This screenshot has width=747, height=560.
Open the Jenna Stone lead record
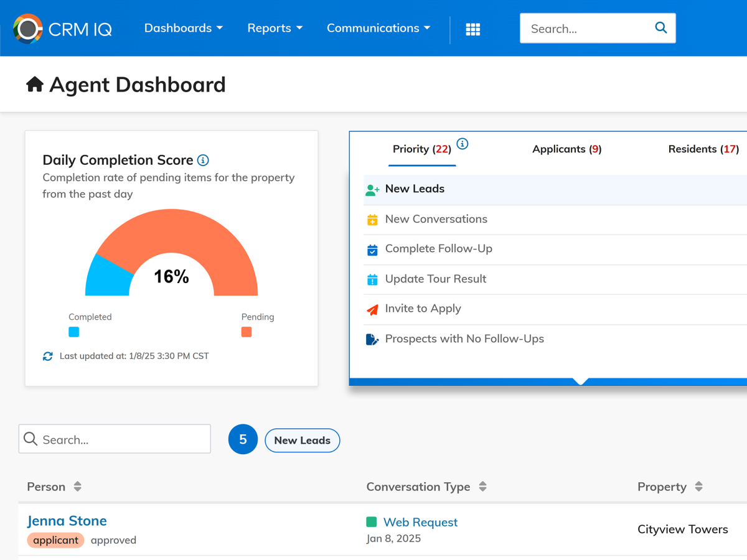click(x=67, y=521)
